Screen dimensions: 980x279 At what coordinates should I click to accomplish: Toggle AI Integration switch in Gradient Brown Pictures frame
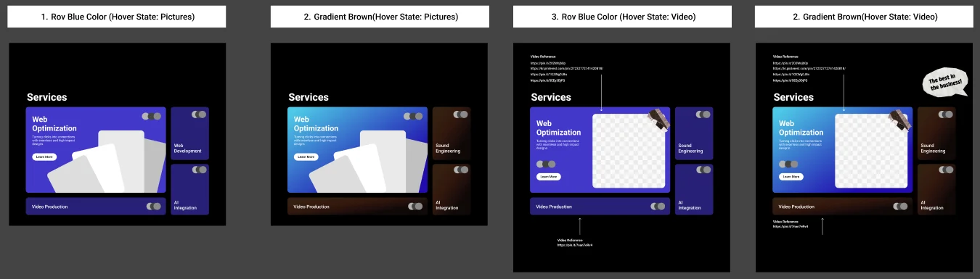460,170
